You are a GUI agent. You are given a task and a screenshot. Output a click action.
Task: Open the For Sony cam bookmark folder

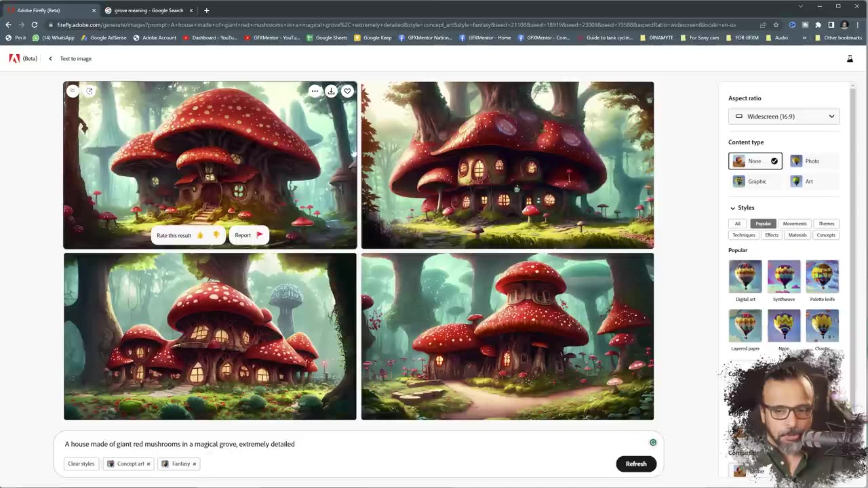tap(700, 38)
